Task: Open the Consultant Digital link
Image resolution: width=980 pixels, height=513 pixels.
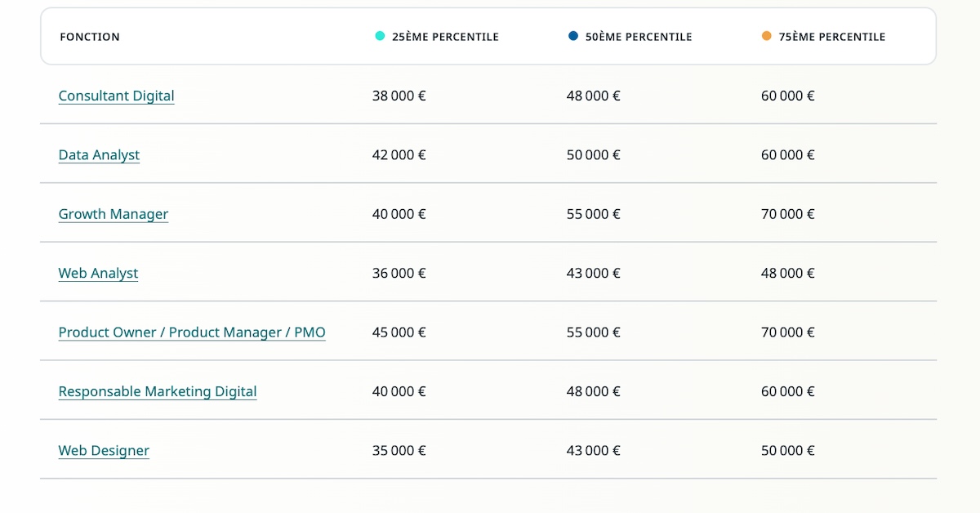Action: coord(116,96)
